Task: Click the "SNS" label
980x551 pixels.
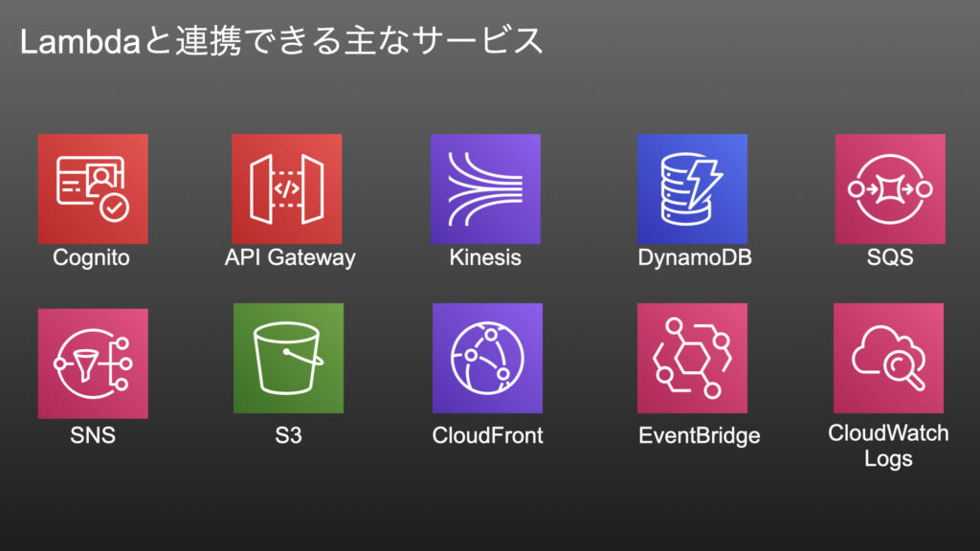Action: coord(93,435)
